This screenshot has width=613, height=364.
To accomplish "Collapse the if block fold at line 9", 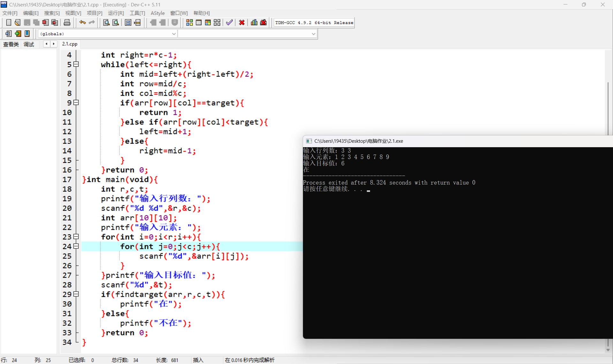I will [76, 103].
